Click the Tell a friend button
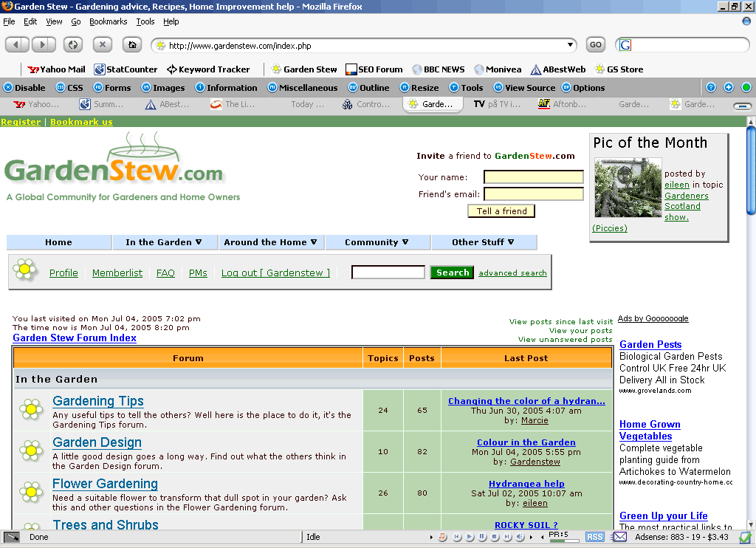The width and height of the screenshot is (756, 548). tap(501, 211)
